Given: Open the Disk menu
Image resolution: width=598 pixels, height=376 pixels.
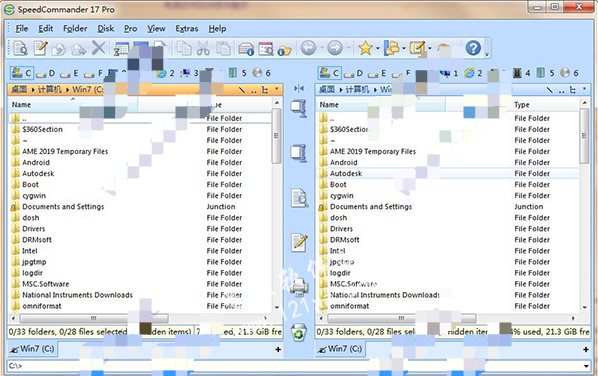Looking at the screenshot, I should (x=106, y=29).
